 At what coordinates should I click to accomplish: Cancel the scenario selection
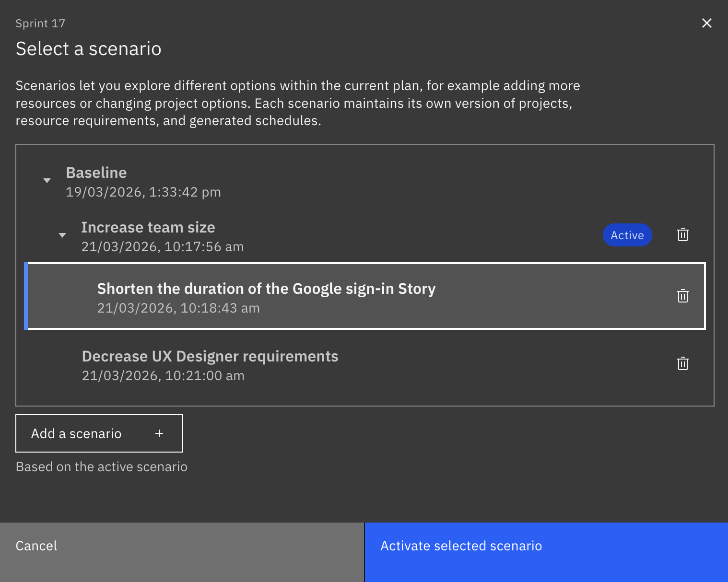[x=182, y=552]
